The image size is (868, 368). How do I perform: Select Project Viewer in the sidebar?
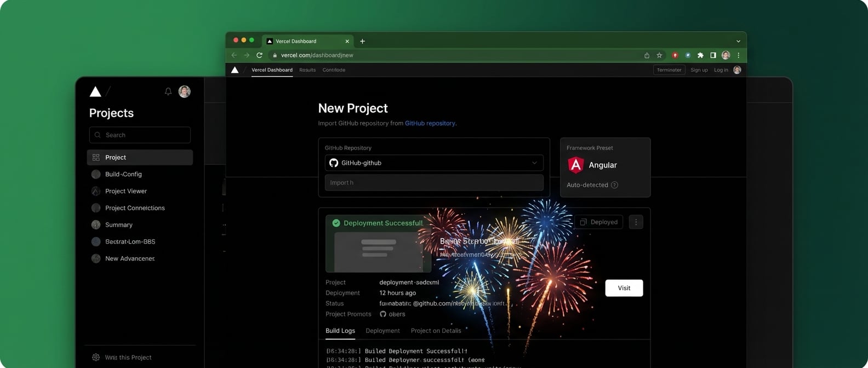point(126,191)
